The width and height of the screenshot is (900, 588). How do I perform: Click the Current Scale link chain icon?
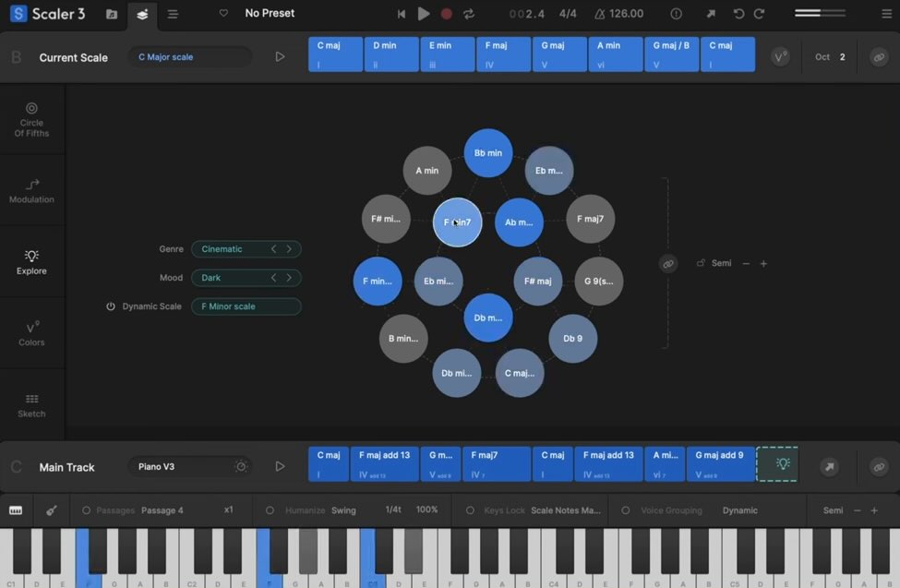(x=879, y=57)
